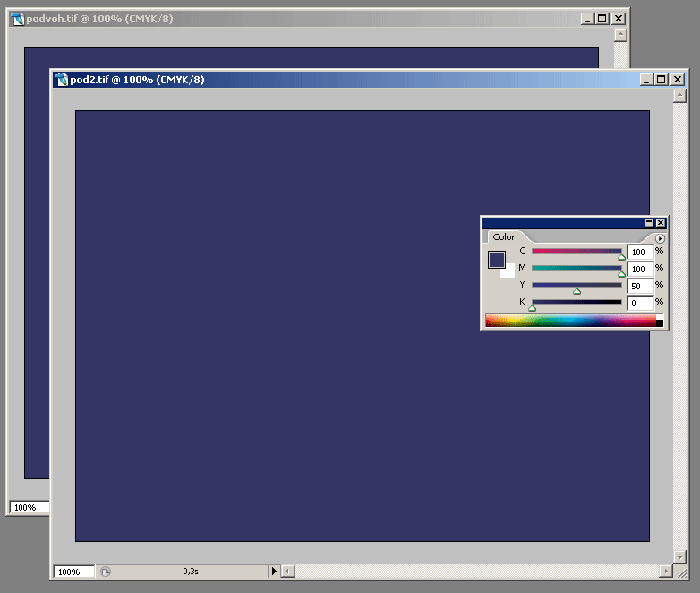This screenshot has width=700, height=593.
Task: Click the resize grip of pod2.tif window
Action: (682, 572)
